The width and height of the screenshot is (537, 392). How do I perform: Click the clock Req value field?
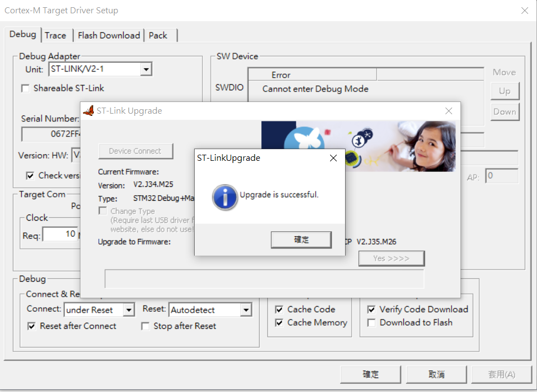60,234
